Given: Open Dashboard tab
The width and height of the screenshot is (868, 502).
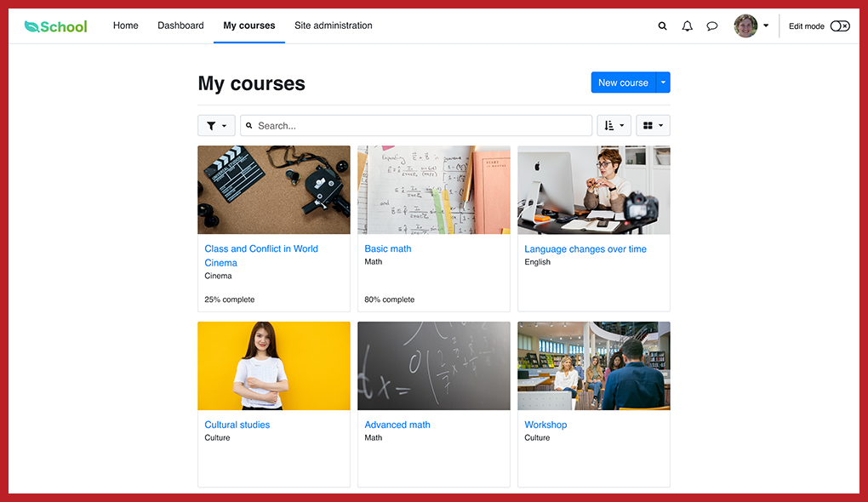Looking at the screenshot, I should point(180,26).
